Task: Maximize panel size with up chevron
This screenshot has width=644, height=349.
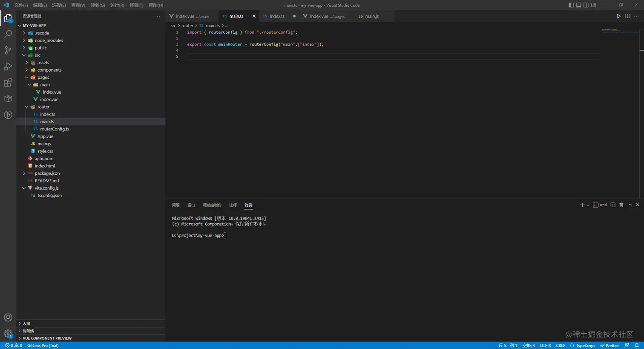Action: [630, 205]
